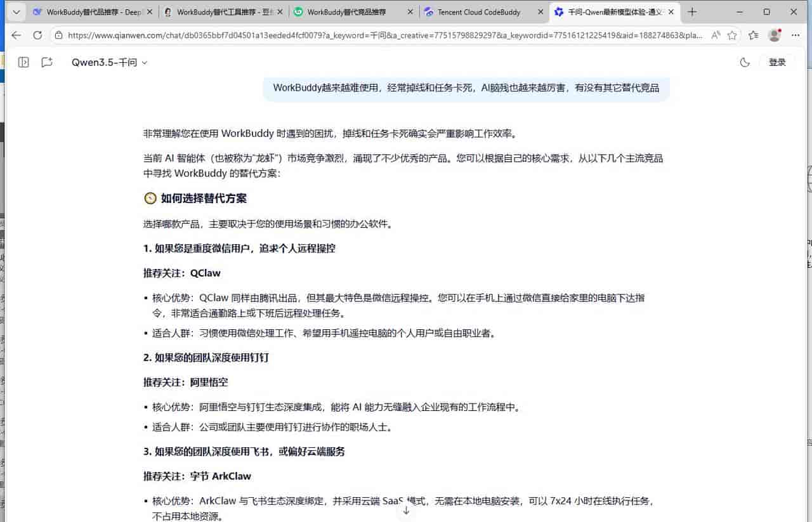
Task: Click heading 2. 如果您的团队深度使用钉钉
Action: pyautogui.click(x=206, y=358)
